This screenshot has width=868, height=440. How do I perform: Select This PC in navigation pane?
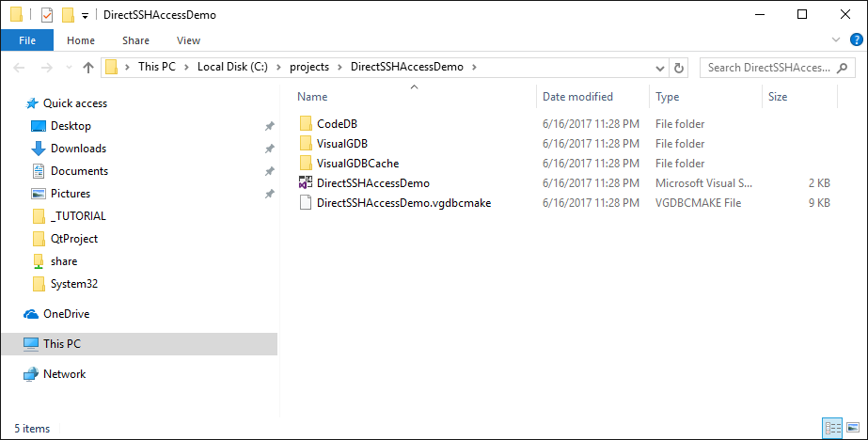(139, 344)
